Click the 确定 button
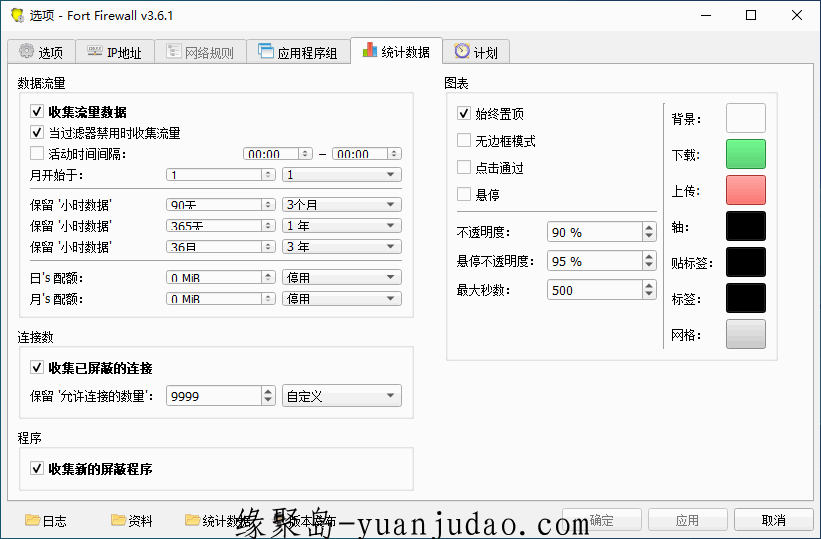821x539 pixels. [x=602, y=520]
